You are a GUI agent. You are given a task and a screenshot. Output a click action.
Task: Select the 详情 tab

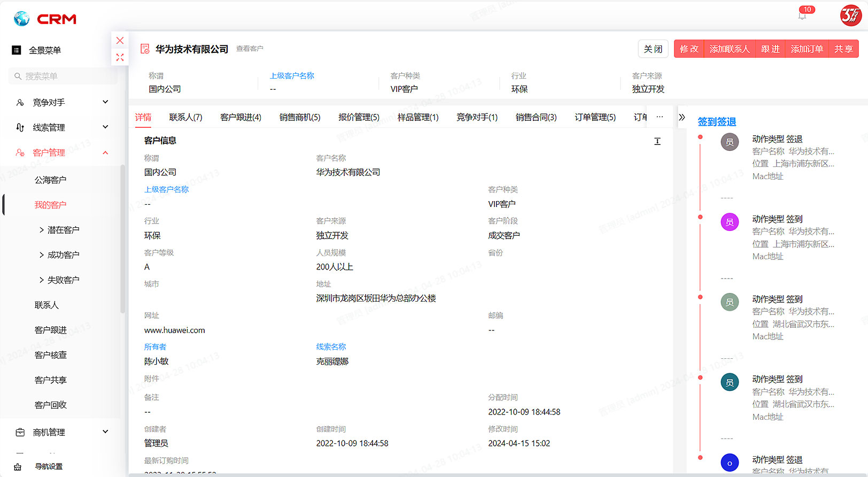point(143,117)
